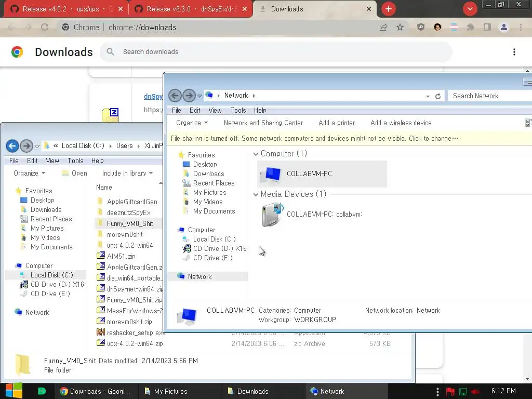Open Organize dropdown in the Local Disk window
532x399 pixels.
tap(29, 174)
